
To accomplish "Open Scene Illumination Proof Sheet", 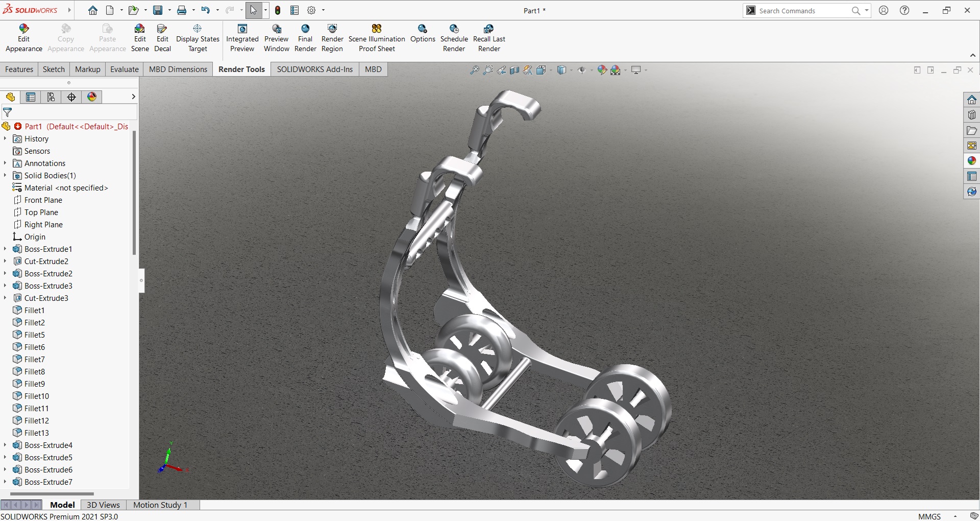I will coord(377,29).
